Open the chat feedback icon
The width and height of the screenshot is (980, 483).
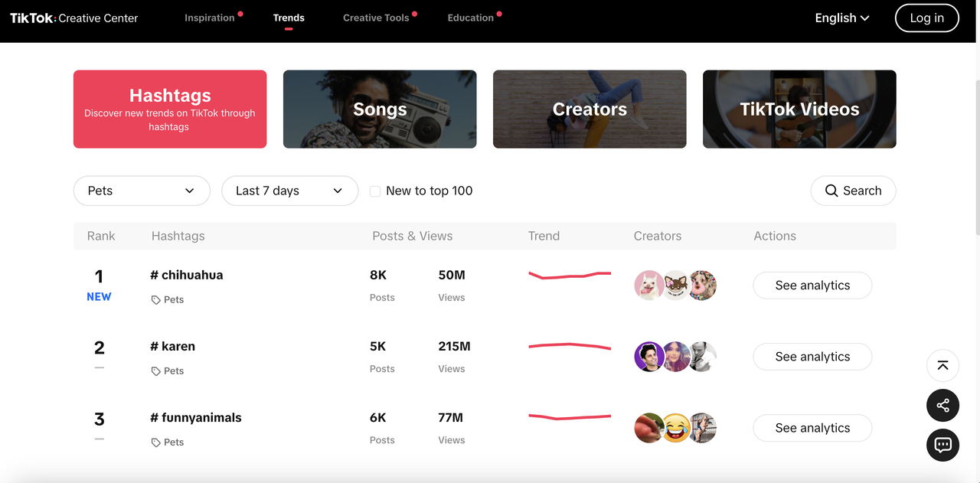tap(942, 445)
